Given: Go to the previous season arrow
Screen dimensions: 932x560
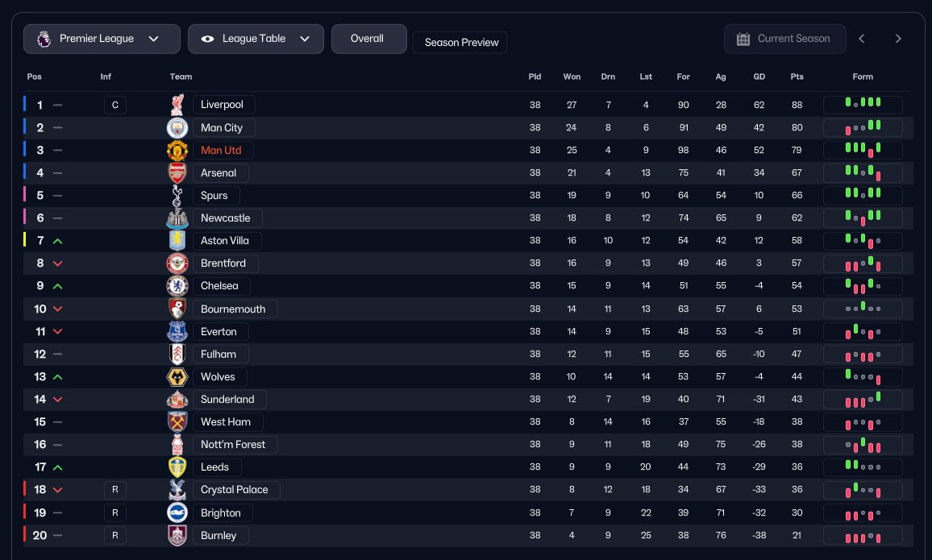Looking at the screenshot, I should point(862,39).
